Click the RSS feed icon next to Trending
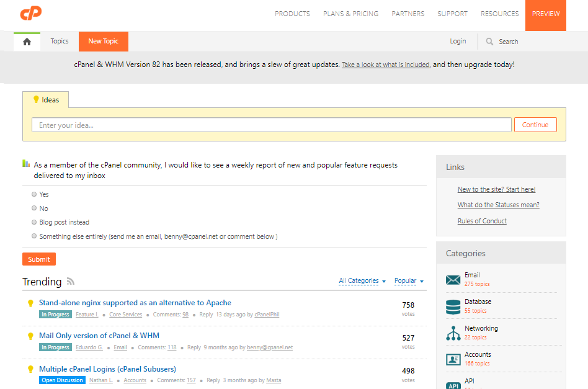This screenshot has height=389, width=588. click(x=71, y=281)
